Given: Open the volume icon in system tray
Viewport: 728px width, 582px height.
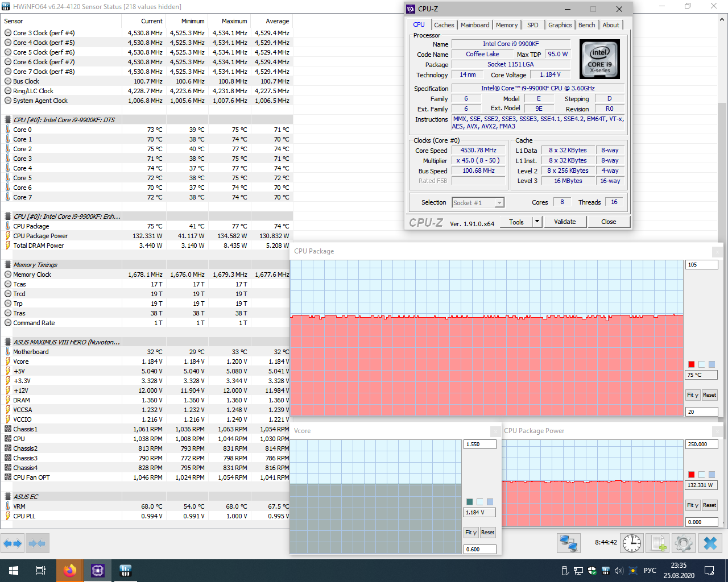Looking at the screenshot, I should click(619, 571).
